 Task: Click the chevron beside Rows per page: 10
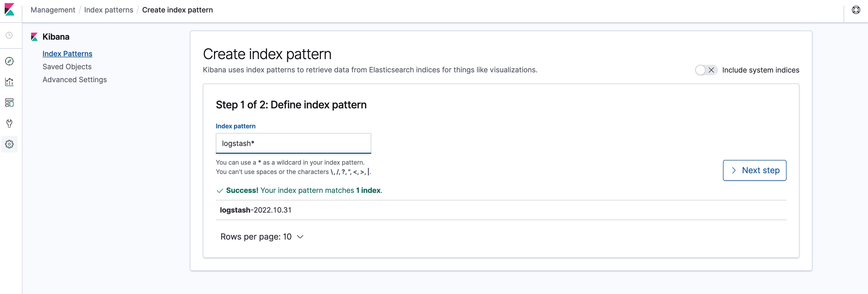pos(300,237)
